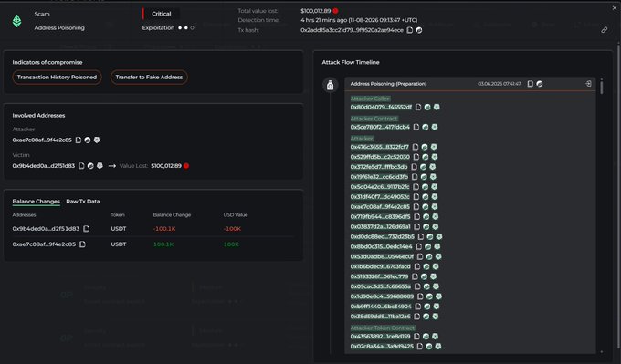Open 0x53d0adb8 in block explorer

(x=429, y=256)
